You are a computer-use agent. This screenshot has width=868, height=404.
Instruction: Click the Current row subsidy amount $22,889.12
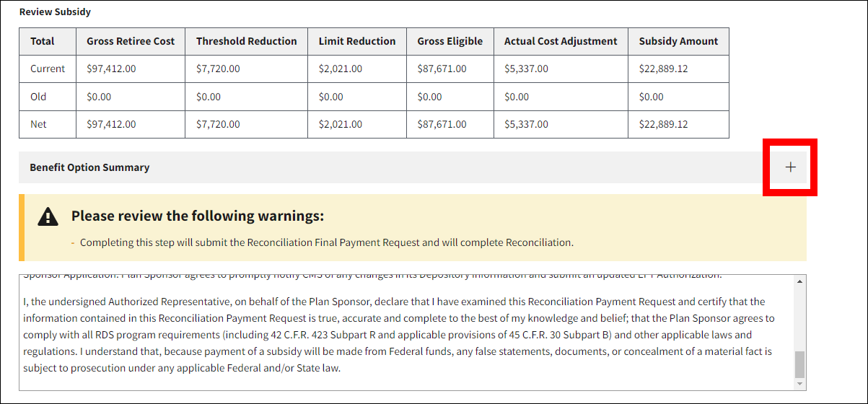click(663, 69)
